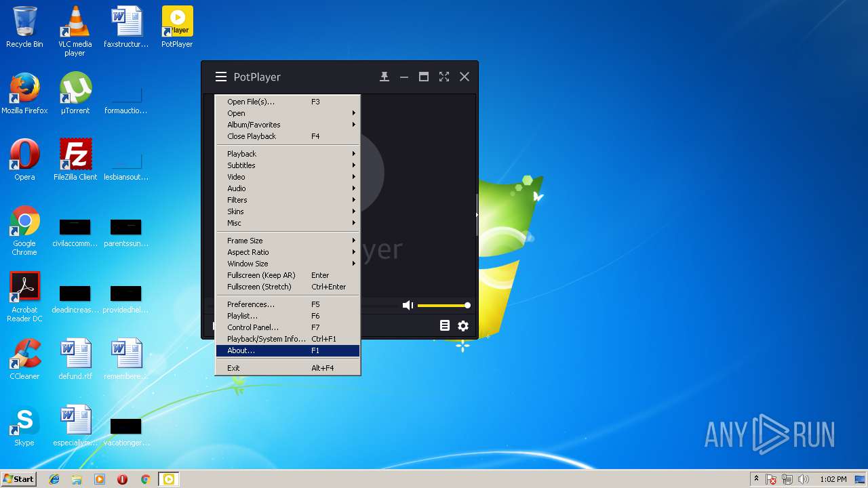
Task: Click the Chrome icon in the taskbar
Action: (145, 479)
